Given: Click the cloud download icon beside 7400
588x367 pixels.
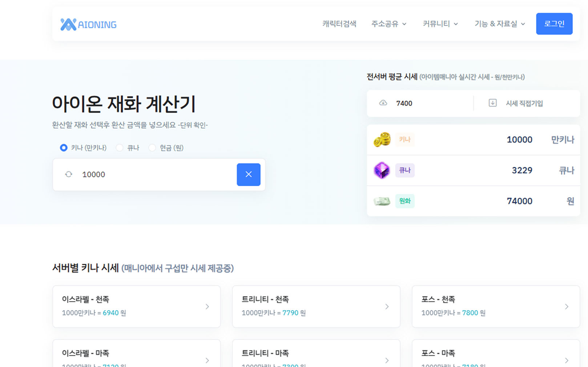Looking at the screenshot, I should (383, 103).
